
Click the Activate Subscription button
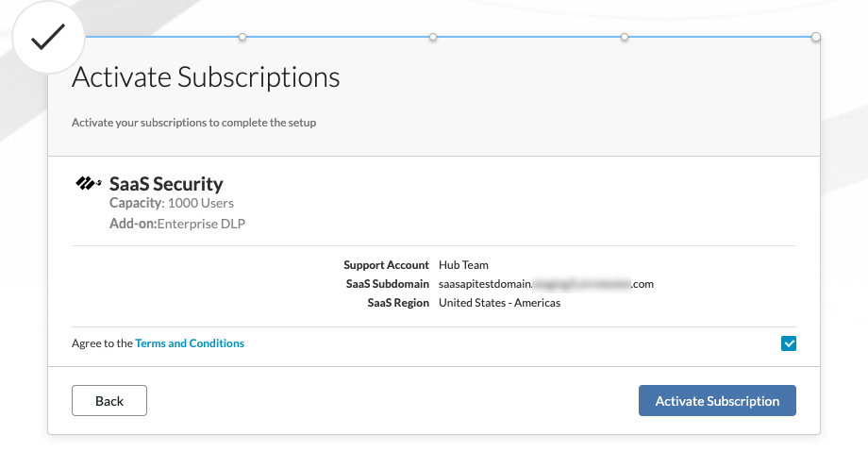pyautogui.click(x=717, y=401)
